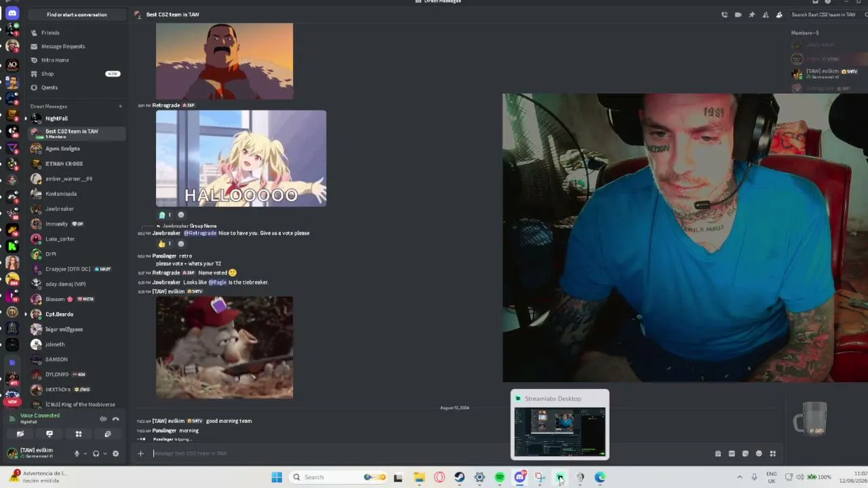Open the emoji picker
The image size is (868, 488).
pyautogui.click(x=759, y=453)
